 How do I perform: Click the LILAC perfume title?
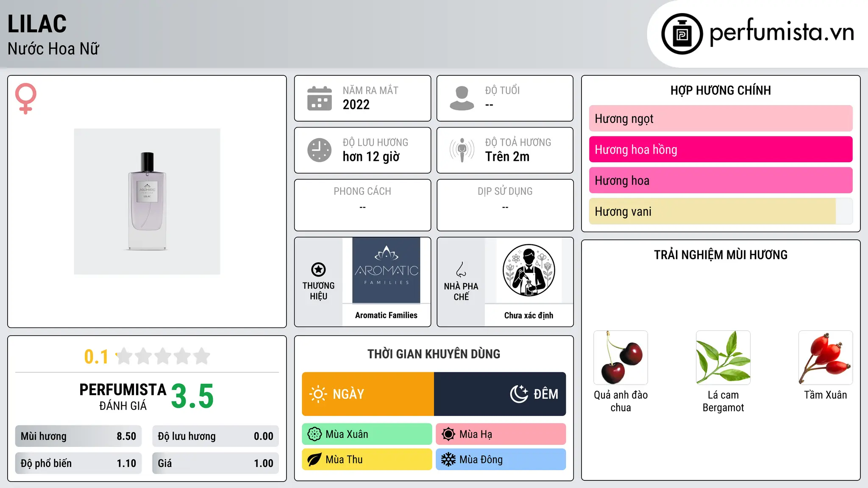pyautogui.click(x=37, y=24)
